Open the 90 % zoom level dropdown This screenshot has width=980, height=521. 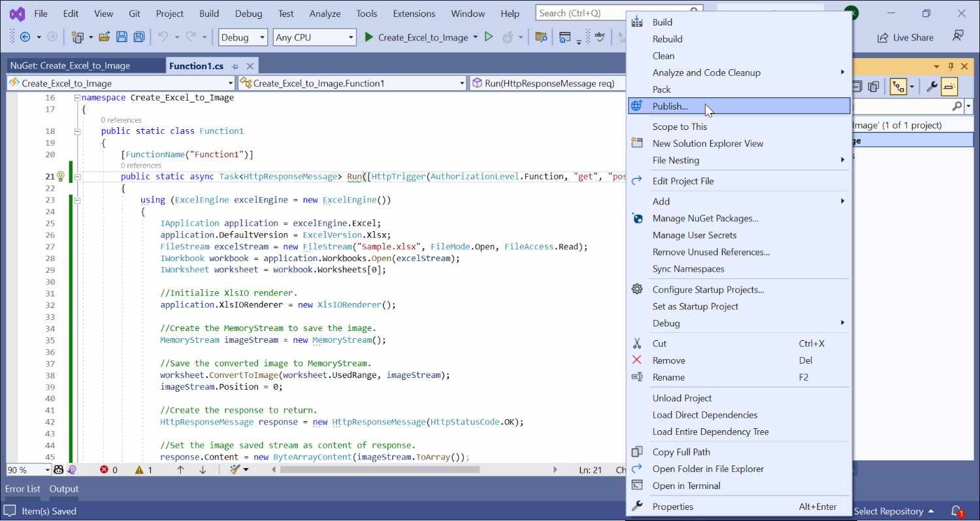point(28,469)
